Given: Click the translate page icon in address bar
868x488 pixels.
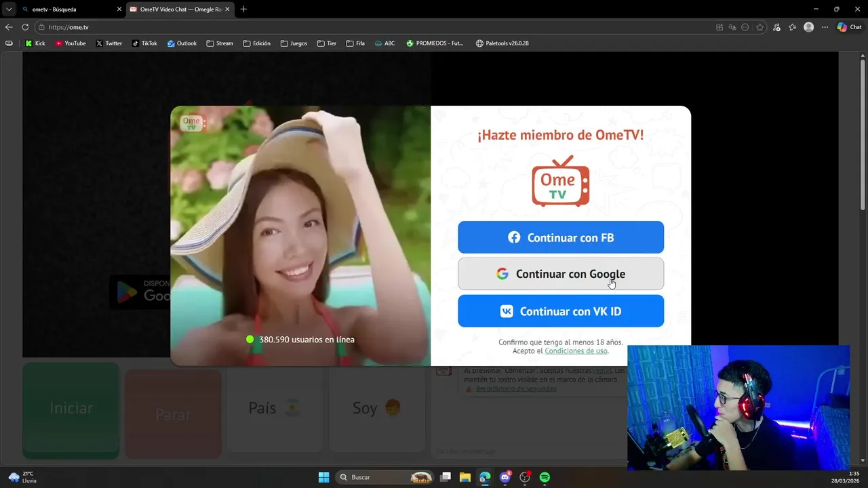Looking at the screenshot, I should click(x=732, y=27).
